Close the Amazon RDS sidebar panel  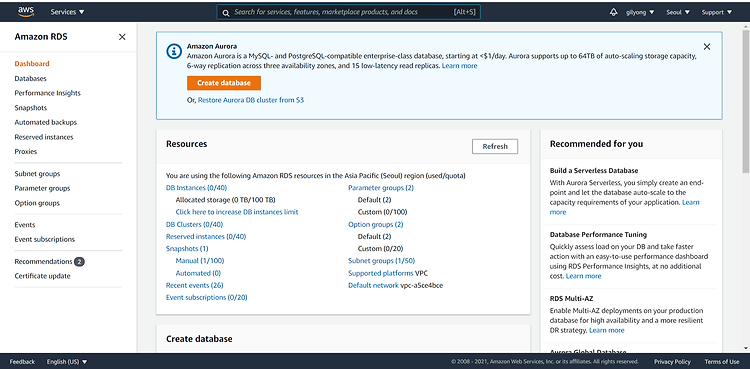(x=122, y=37)
